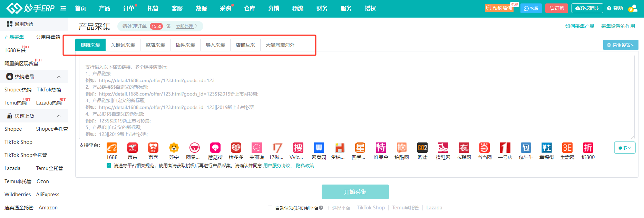
Task: Open the 用户服务协议 link
Action: (277, 166)
